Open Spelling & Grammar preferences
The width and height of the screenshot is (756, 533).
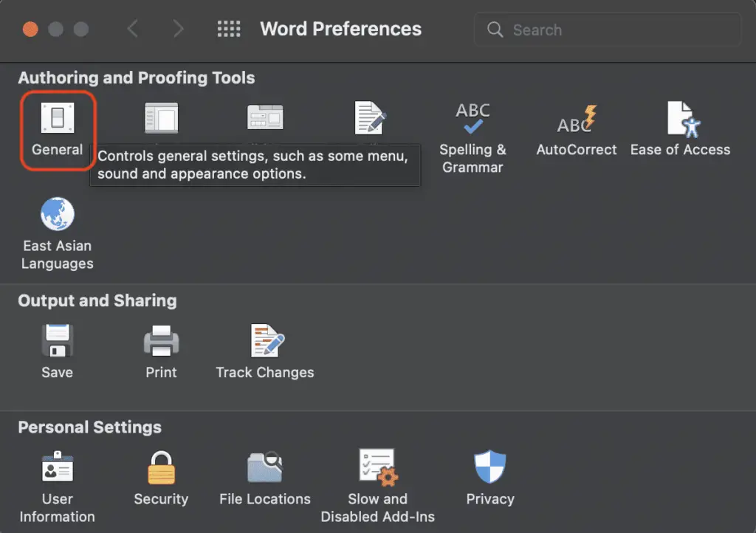click(472, 138)
